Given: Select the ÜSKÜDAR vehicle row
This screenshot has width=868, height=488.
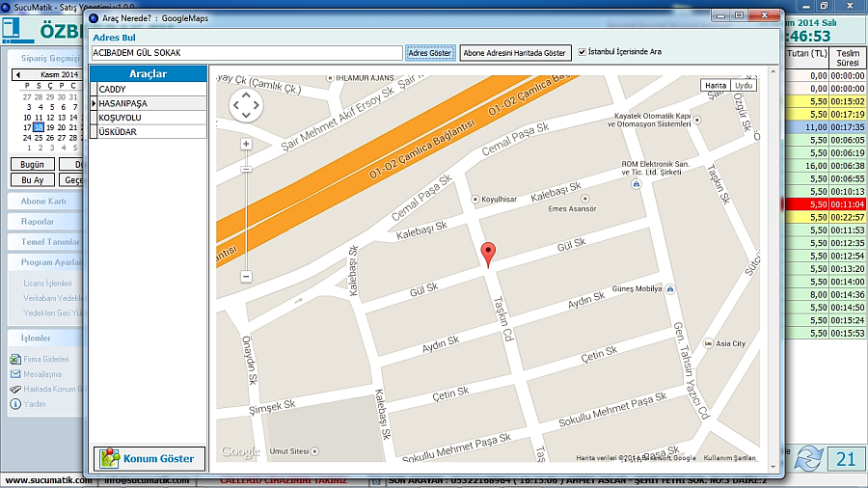Looking at the screenshot, I should (149, 132).
